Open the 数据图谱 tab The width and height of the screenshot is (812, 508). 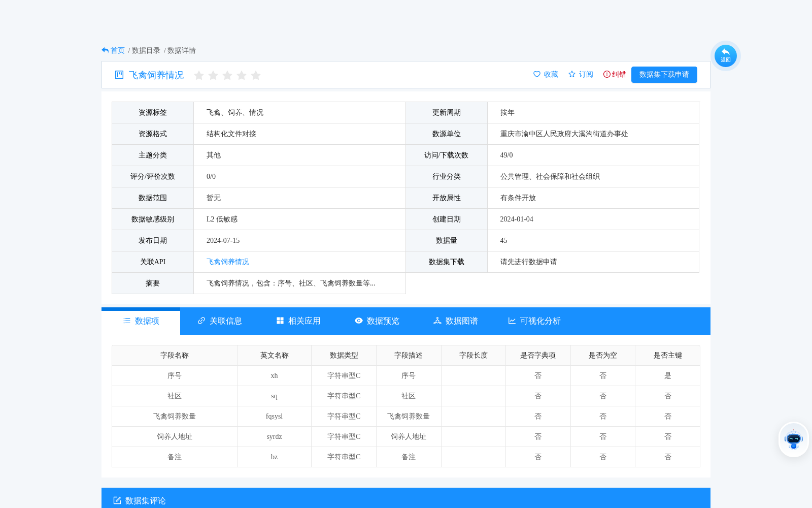(x=455, y=321)
